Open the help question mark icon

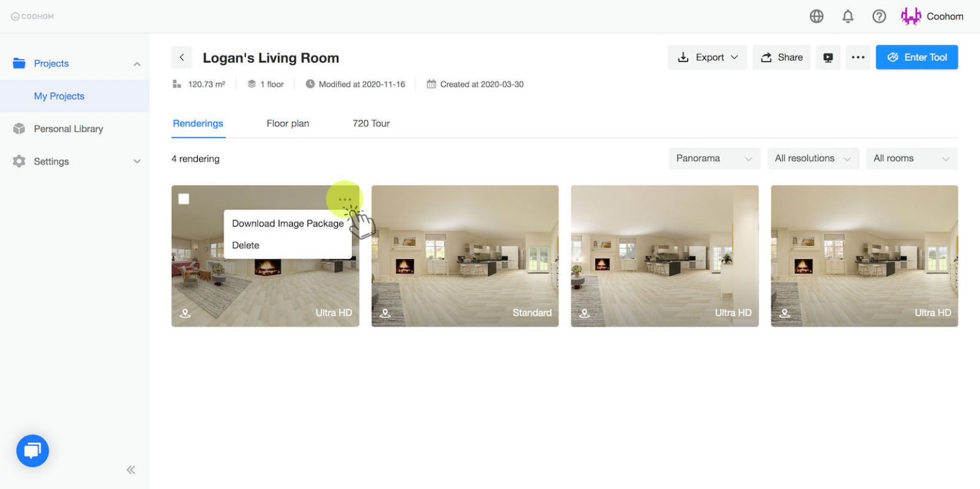[x=879, y=16]
